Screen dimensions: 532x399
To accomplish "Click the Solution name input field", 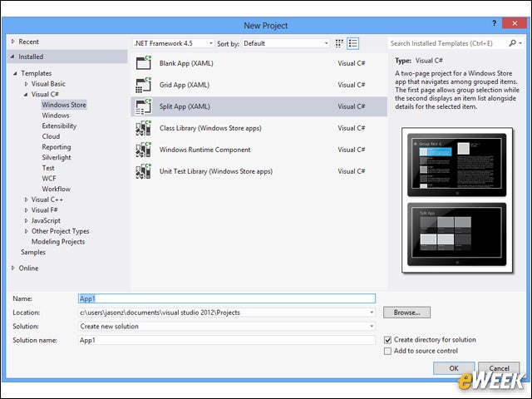I will tap(227, 340).
